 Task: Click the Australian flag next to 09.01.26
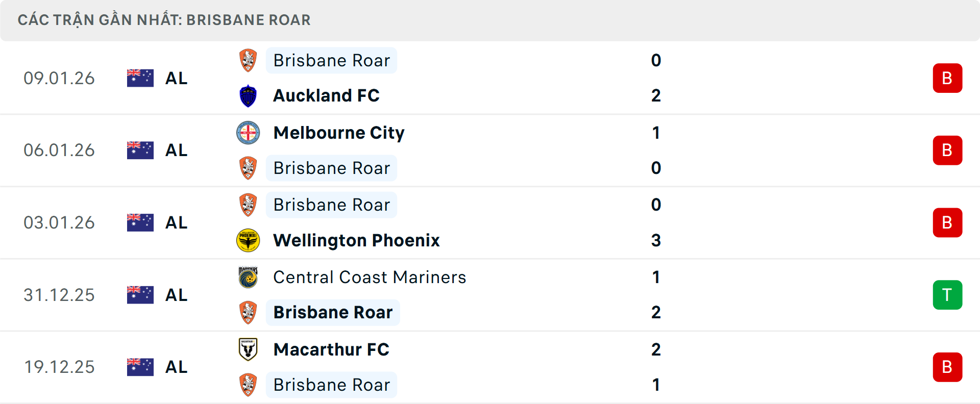click(140, 78)
